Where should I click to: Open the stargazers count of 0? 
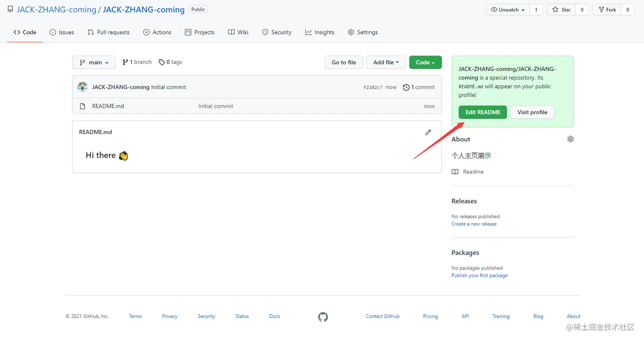(582, 10)
